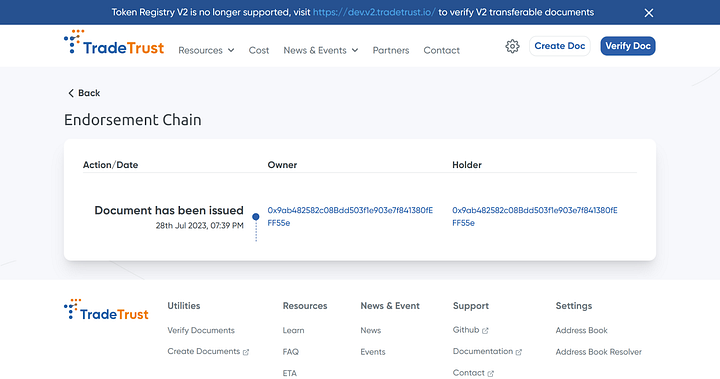Go to the Partners page

pyautogui.click(x=391, y=50)
